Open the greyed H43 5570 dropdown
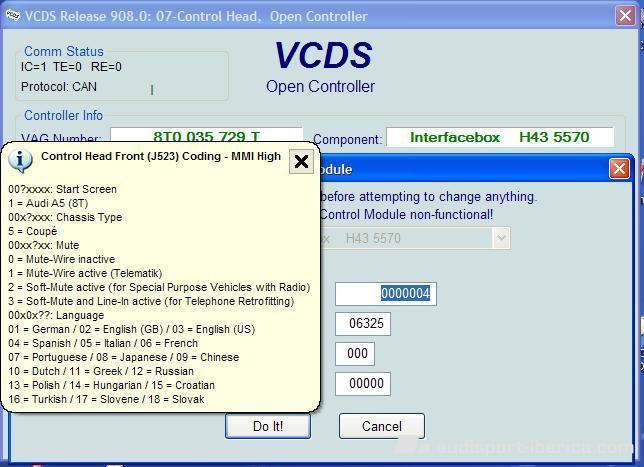Screen dimensions: 644x467 (500, 238)
